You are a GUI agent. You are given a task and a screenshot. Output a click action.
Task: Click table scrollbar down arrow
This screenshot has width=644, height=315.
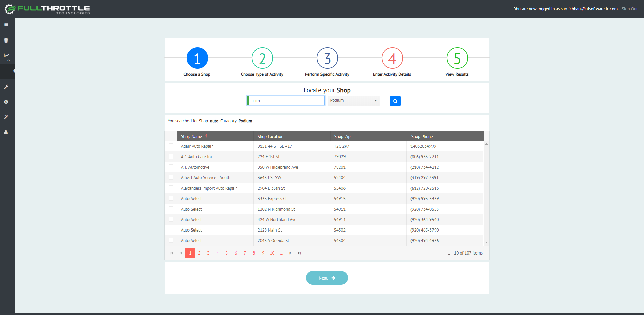[x=486, y=242]
